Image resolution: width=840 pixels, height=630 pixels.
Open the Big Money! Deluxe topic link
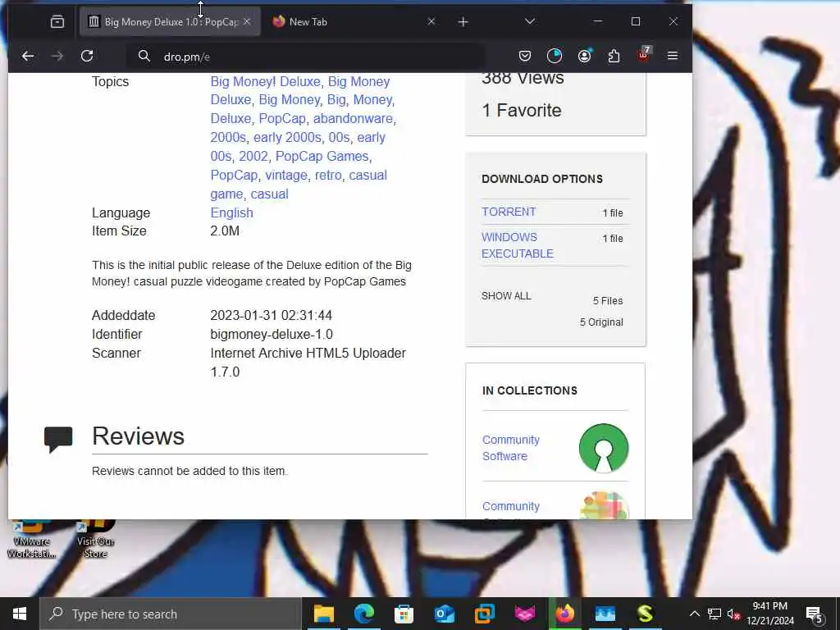[265, 81]
